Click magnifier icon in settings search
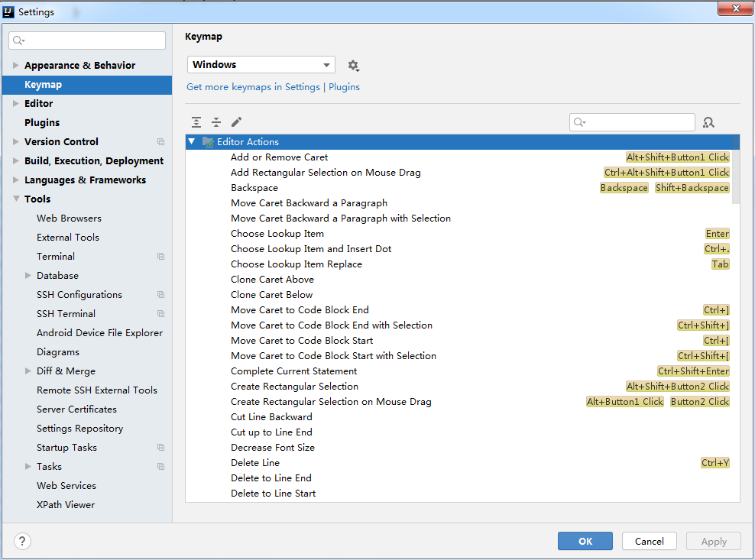 click(19, 40)
